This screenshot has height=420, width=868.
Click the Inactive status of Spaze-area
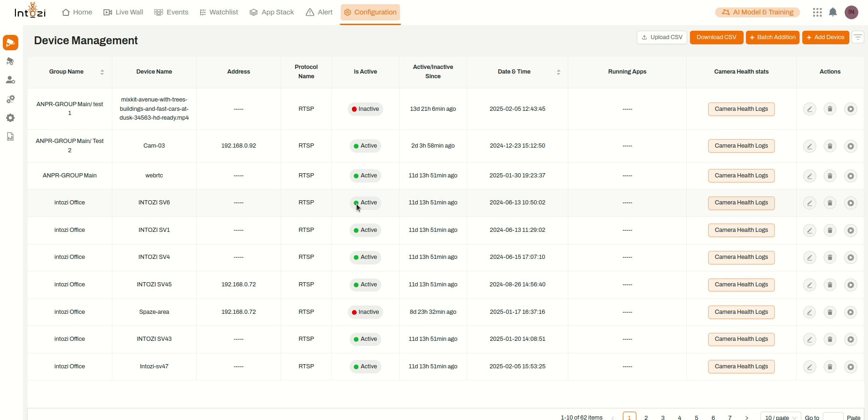click(365, 312)
